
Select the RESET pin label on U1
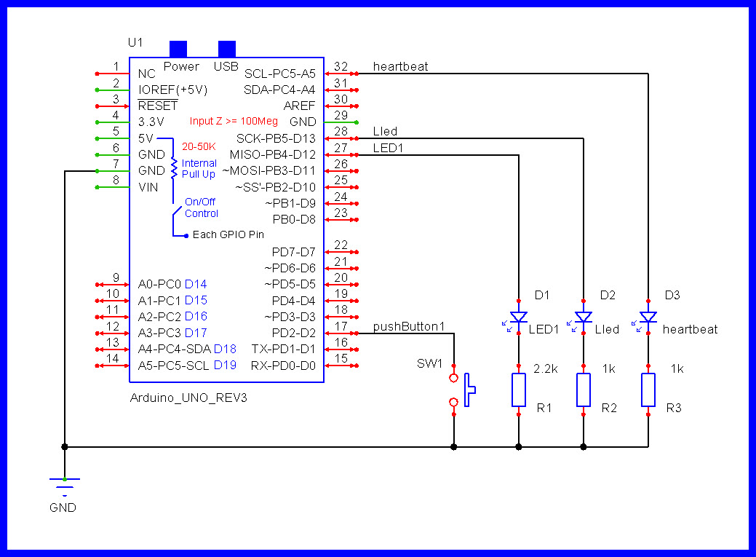pyautogui.click(x=159, y=105)
